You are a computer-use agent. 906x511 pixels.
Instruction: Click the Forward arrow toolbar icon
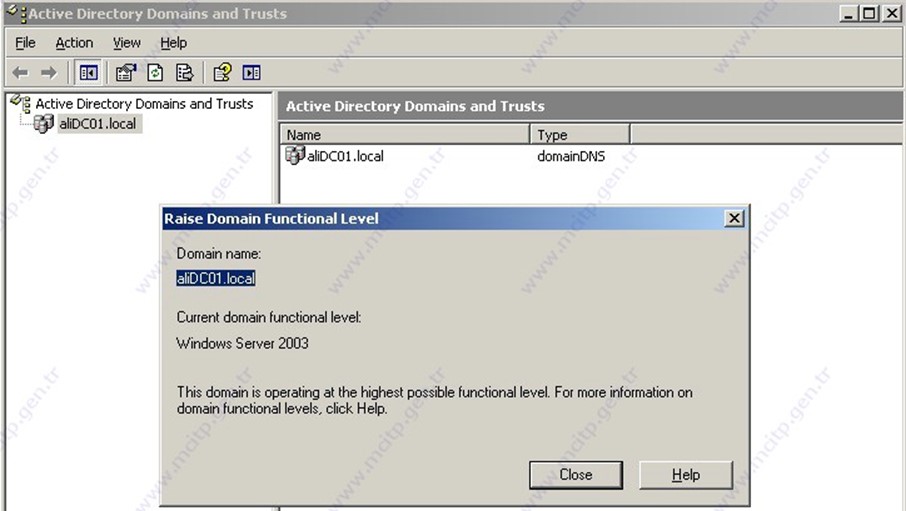tap(49, 73)
